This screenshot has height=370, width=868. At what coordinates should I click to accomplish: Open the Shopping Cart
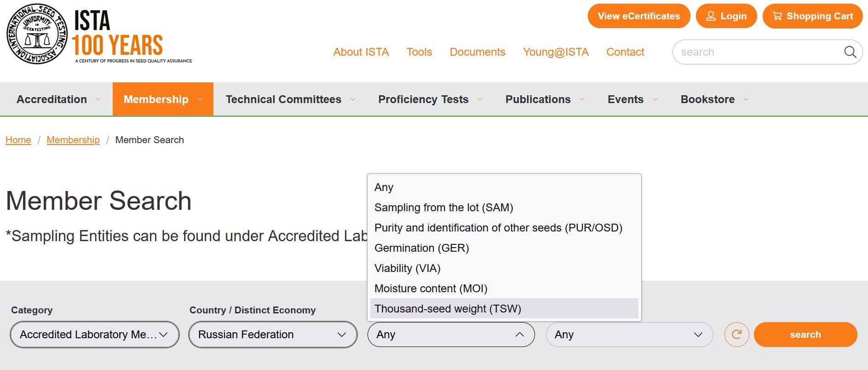click(x=812, y=16)
